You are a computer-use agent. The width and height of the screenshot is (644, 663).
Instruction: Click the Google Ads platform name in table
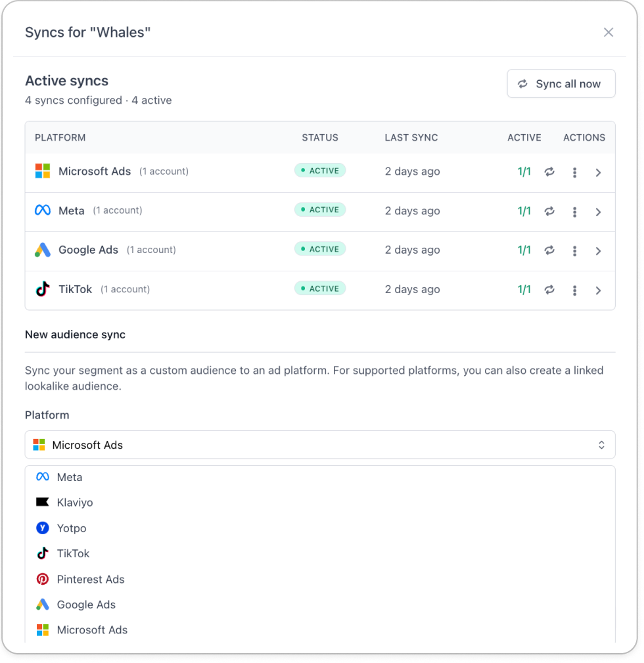click(88, 250)
